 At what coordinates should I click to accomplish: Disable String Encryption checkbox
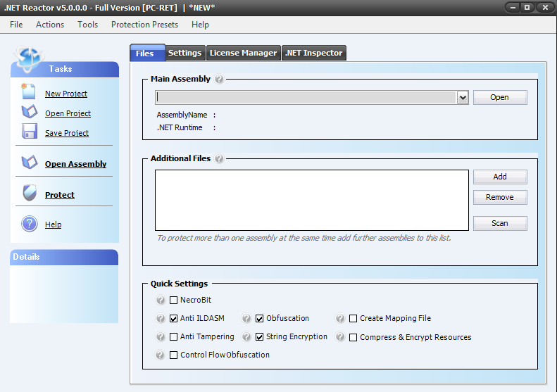coord(260,336)
